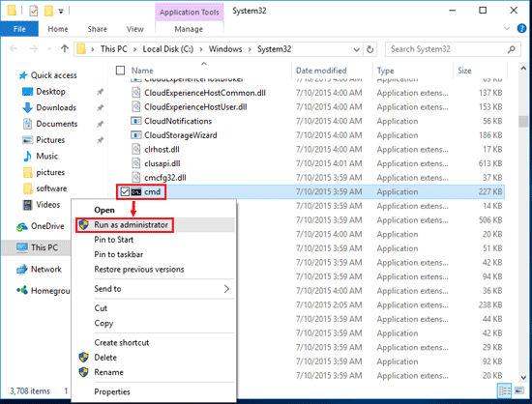
Task: Select Pin to Start
Action: [x=114, y=240]
